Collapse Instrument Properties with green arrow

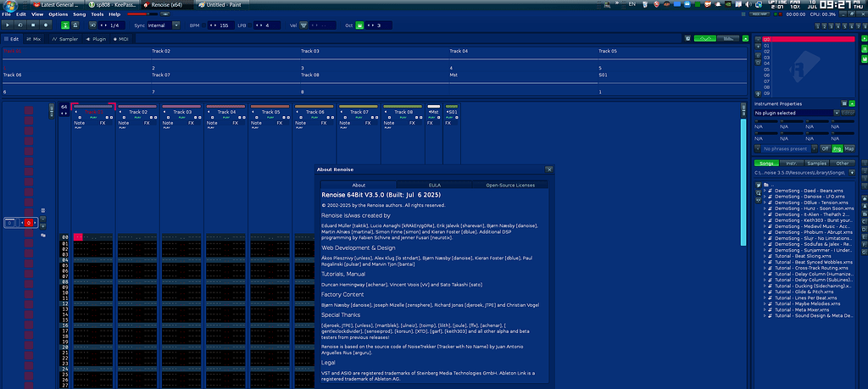tap(852, 103)
